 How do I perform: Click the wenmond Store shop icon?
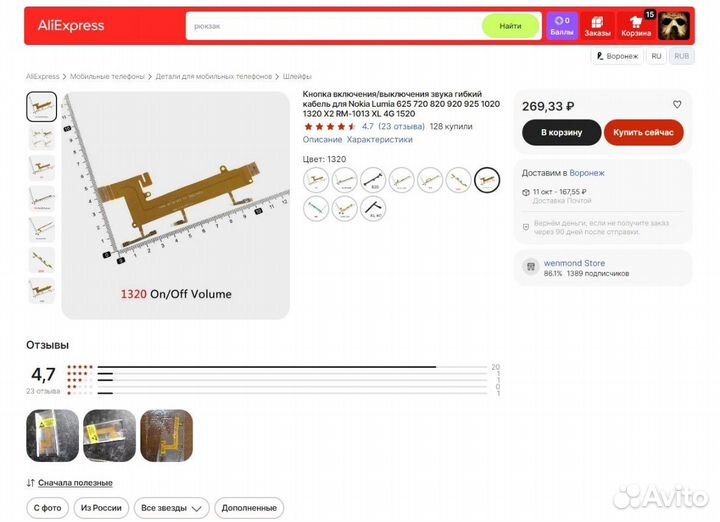(x=531, y=267)
